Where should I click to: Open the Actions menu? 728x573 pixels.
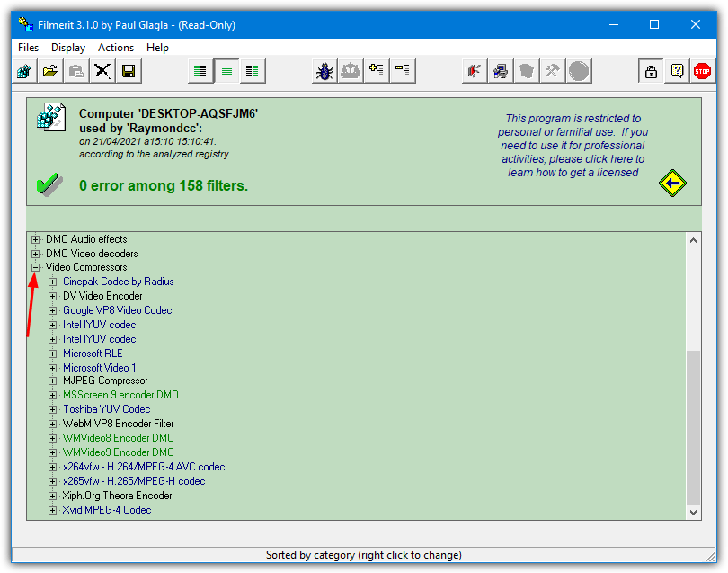coord(116,48)
